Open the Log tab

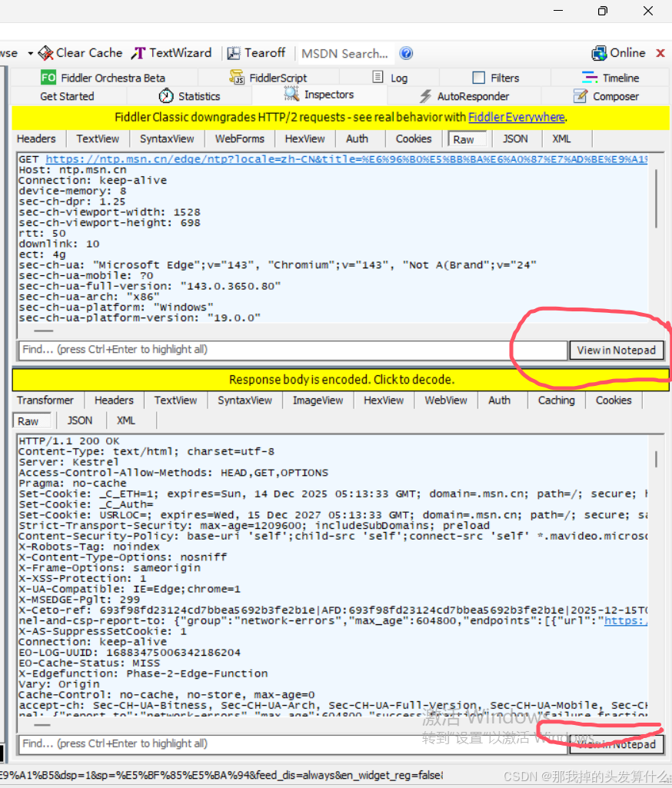(x=390, y=78)
